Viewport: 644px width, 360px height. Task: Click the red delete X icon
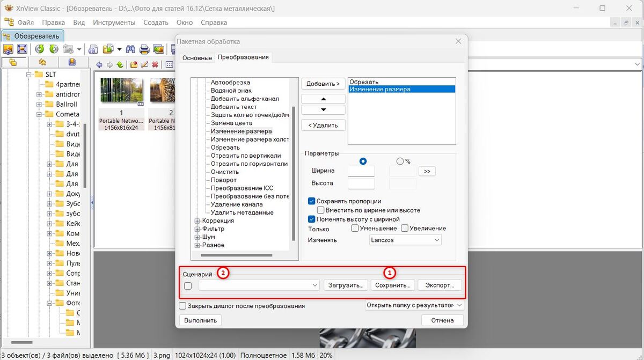(155, 65)
